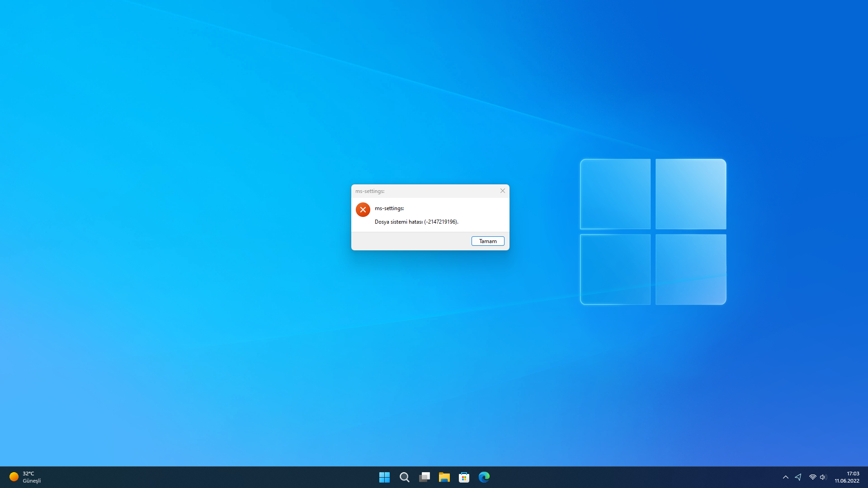The width and height of the screenshot is (868, 488).
Task: Open the Windows Start menu
Action: [384, 477]
